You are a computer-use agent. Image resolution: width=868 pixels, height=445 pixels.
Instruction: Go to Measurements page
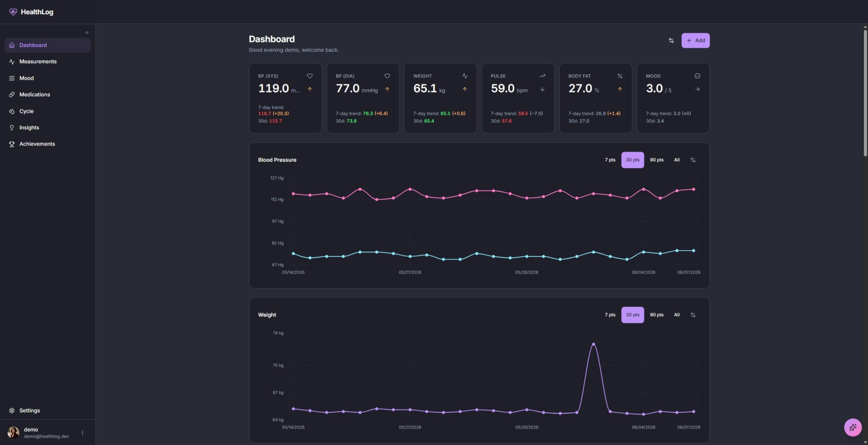[47, 62]
